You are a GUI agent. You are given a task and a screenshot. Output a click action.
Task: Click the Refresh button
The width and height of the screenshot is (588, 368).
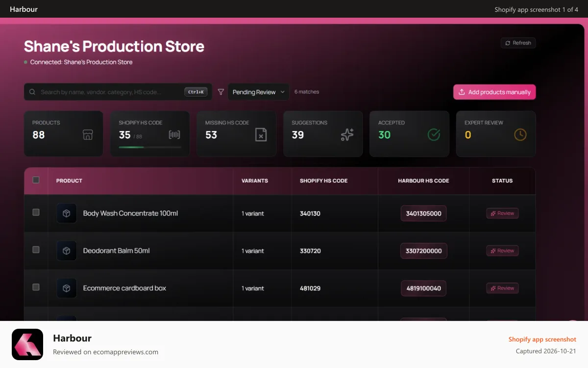(x=518, y=43)
